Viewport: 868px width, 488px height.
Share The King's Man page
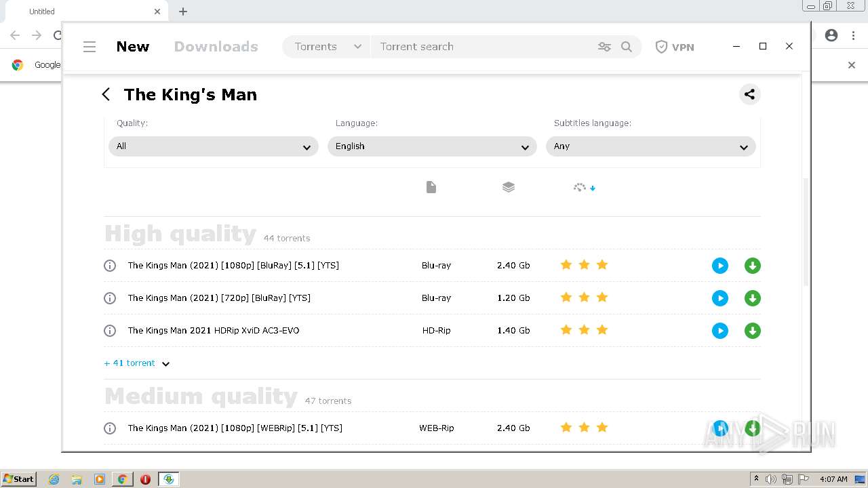pos(749,94)
